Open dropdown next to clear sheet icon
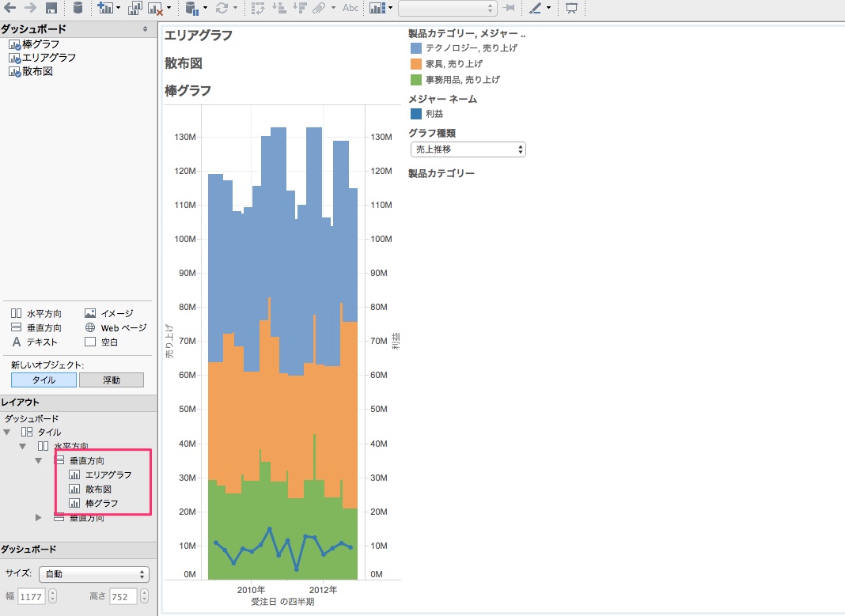The image size is (845, 616). click(169, 8)
